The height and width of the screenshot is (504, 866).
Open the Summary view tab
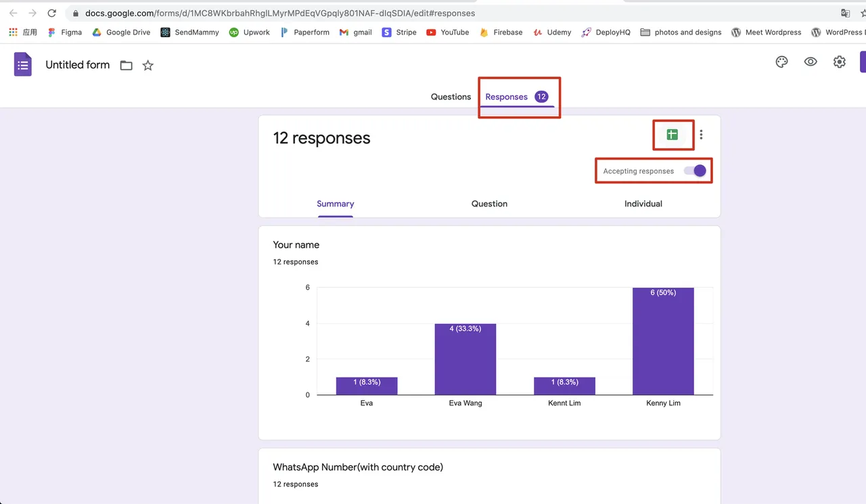pyautogui.click(x=336, y=204)
